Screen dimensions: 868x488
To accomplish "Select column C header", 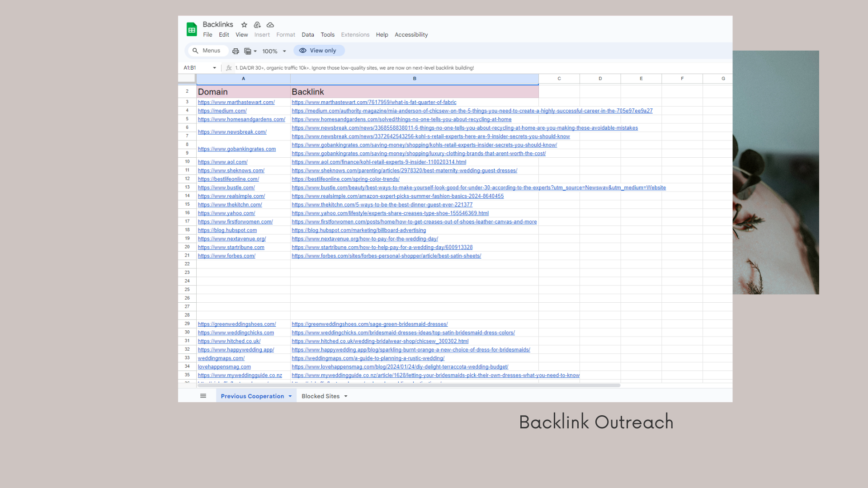I will pos(559,79).
